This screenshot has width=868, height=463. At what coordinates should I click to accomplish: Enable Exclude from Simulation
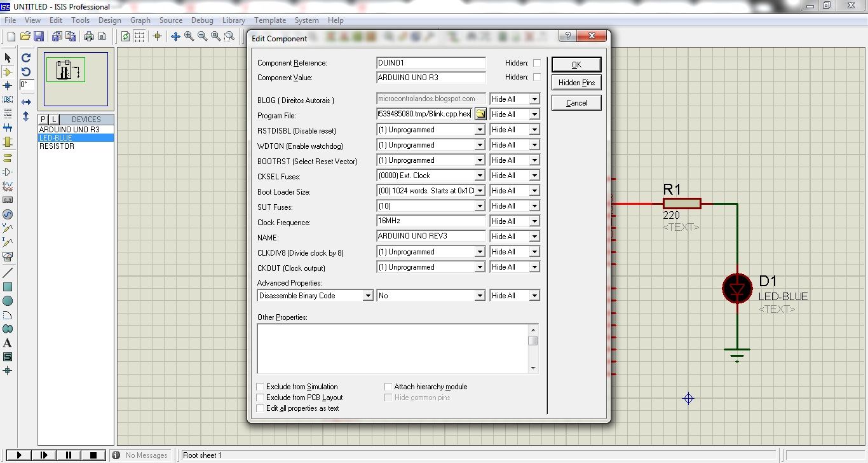[260, 386]
